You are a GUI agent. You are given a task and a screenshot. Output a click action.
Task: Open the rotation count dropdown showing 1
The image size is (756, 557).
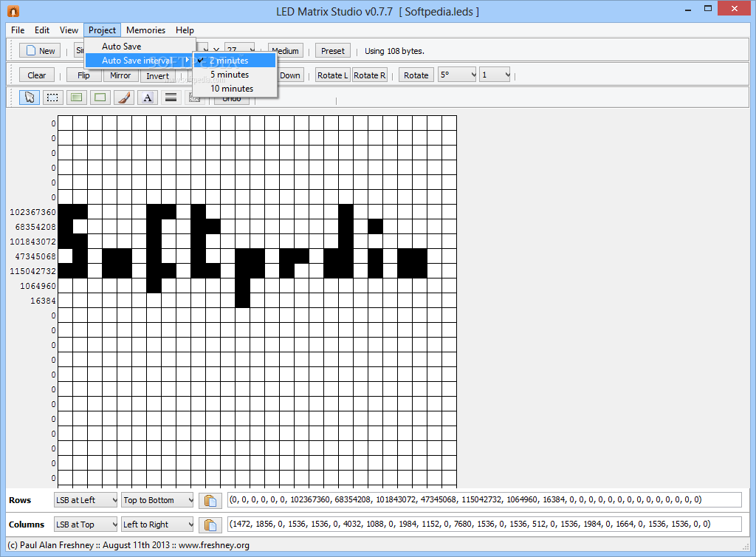click(x=495, y=75)
